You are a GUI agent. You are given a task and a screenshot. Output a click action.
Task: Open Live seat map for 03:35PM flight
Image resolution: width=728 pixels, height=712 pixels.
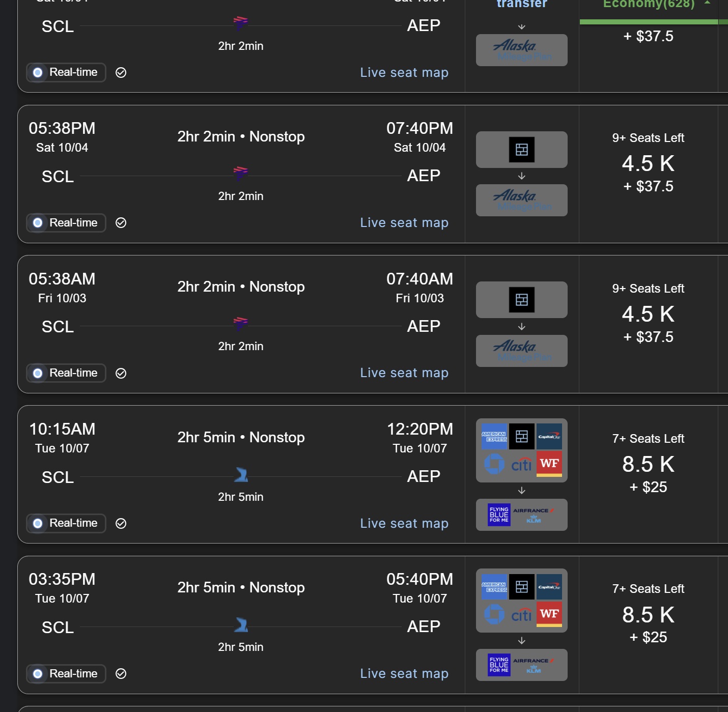404,674
